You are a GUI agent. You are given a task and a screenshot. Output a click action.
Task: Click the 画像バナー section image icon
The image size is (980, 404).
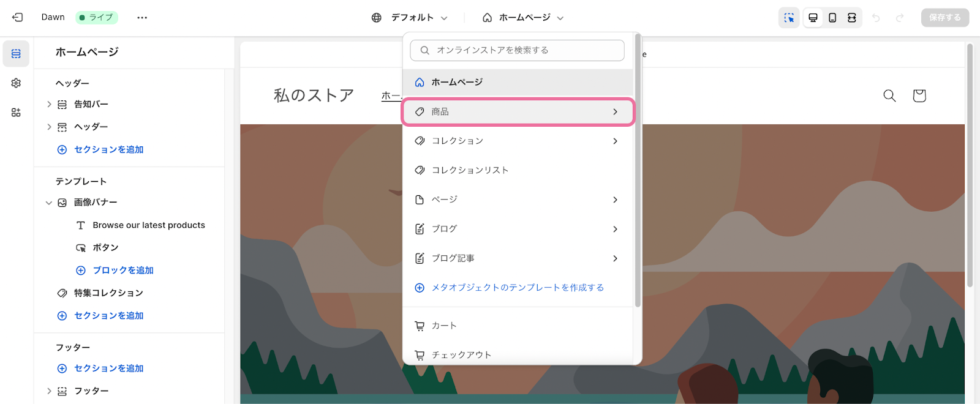[62, 203]
